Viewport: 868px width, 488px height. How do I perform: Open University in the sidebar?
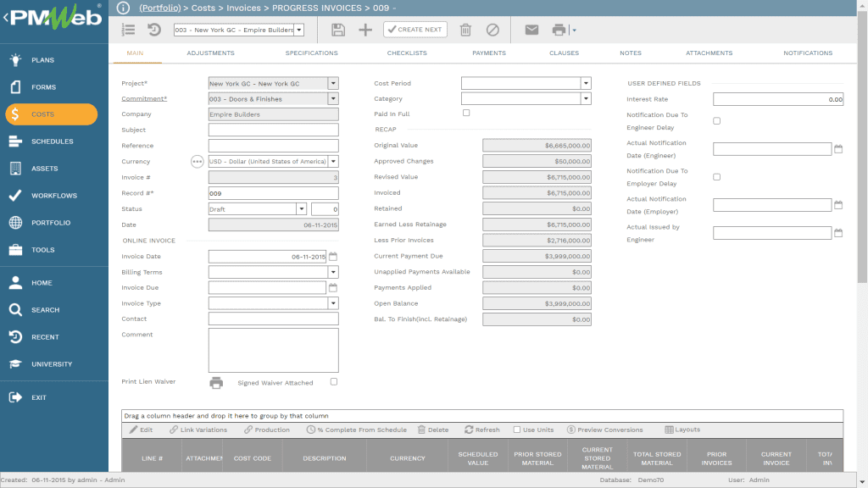click(x=53, y=364)
